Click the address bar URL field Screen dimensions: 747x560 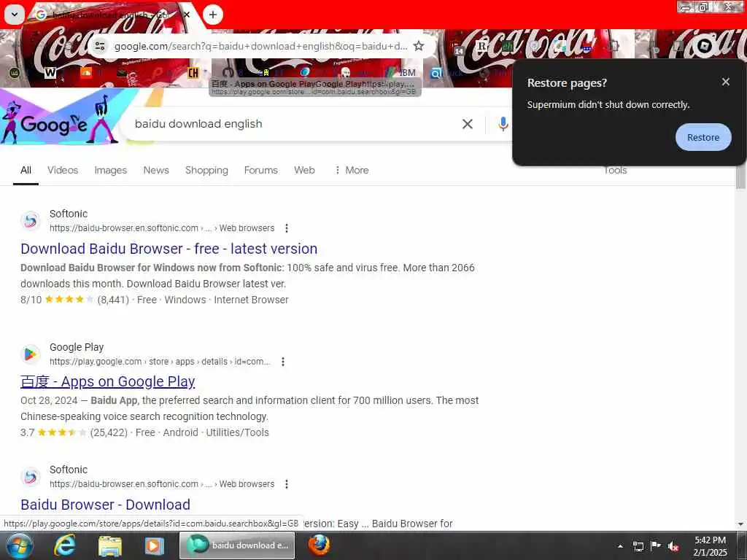(260, 46)
